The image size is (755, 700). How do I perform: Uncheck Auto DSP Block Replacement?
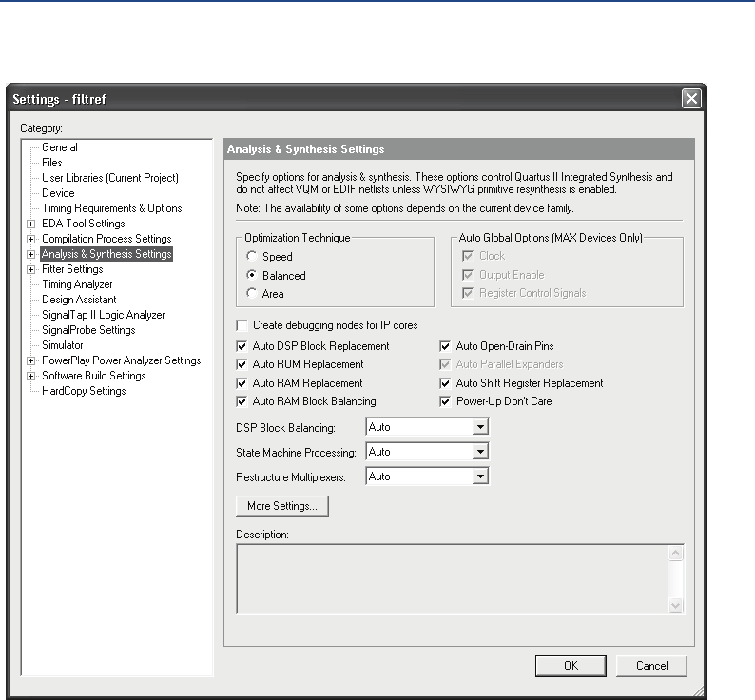242,346
